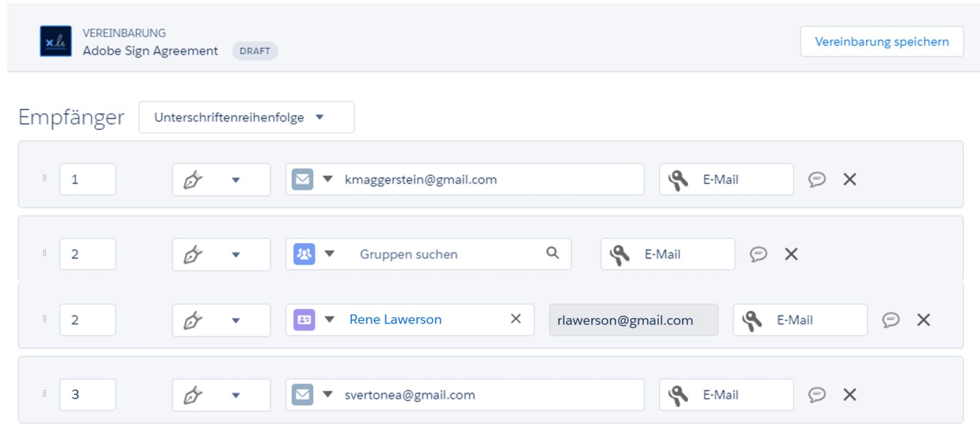Click the kmaggerstein@gmail.com email field
The height and width of the screenshot is (434, 980).
pyautogui.click(x=464, y=179)
